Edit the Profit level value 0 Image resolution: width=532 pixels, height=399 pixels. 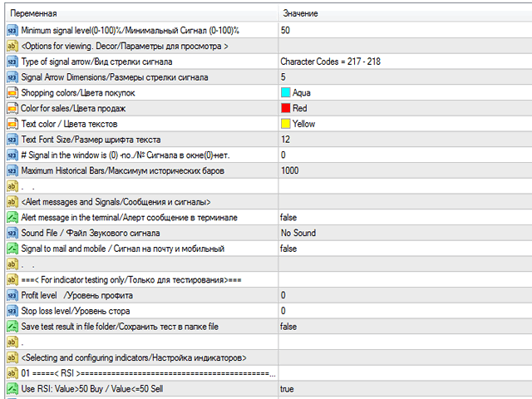pos(283,296)
